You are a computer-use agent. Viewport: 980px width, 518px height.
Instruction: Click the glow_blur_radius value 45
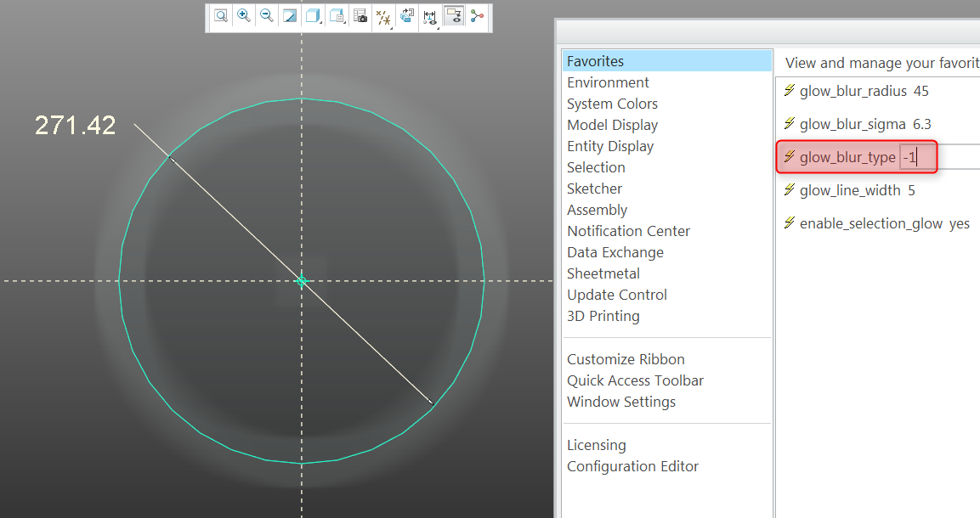pyautogui.click(x=921, y=91)
